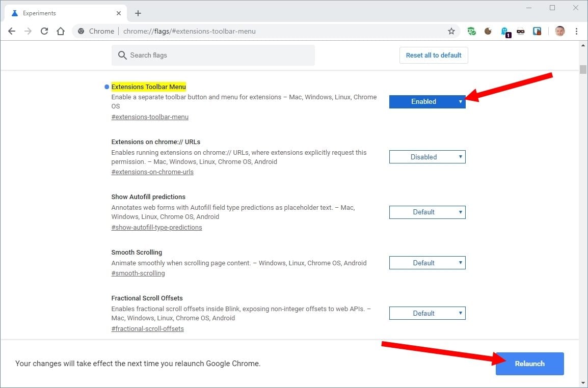Close the Experiments tab
Viewport: 588px width, 388px height.
pyautogui.click(x=119, y=13)
